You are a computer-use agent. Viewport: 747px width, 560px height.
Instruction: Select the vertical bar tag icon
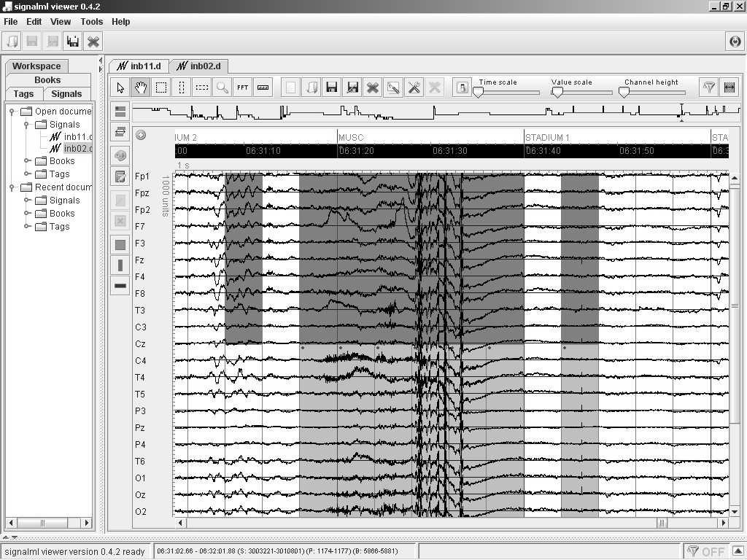(120, 265)
